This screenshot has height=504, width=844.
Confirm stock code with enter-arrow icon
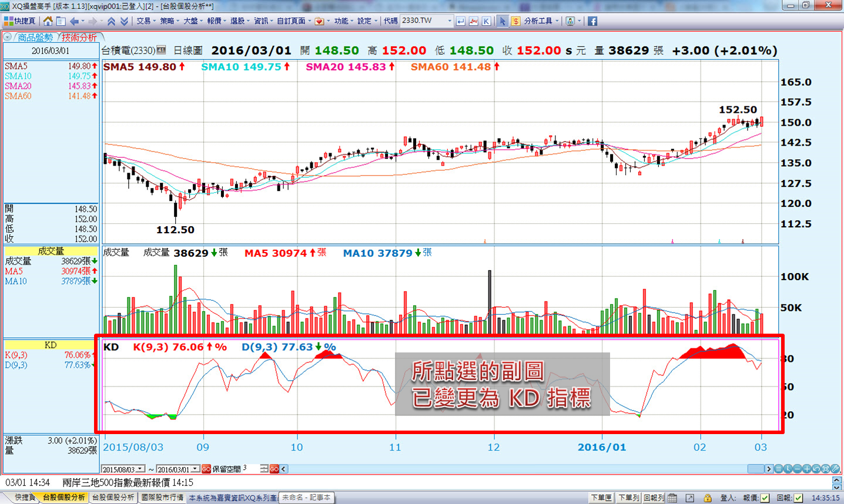point(461,21)
